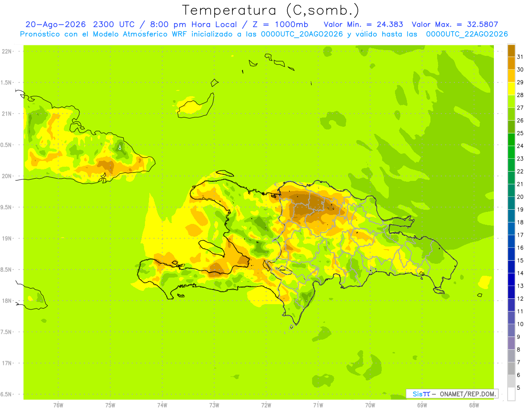Click the "Temperatura (C,somb.)" chart title
The image size is (532, 411).
271,10
